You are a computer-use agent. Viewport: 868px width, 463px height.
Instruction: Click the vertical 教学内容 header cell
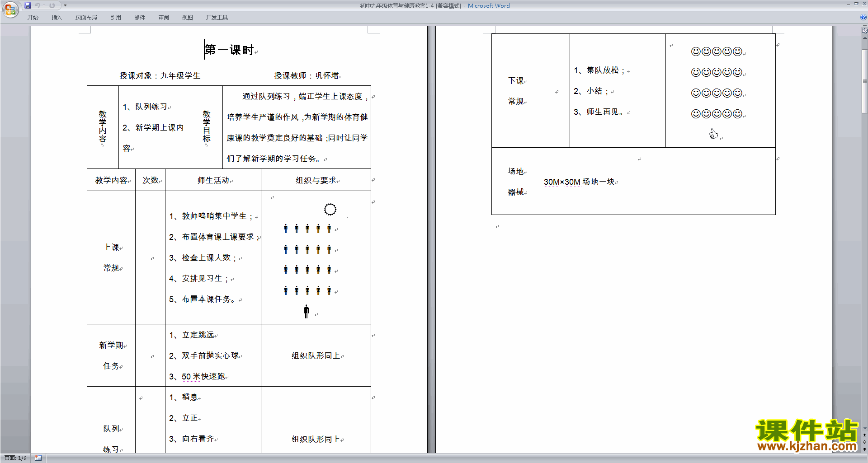tap(103, 127)
